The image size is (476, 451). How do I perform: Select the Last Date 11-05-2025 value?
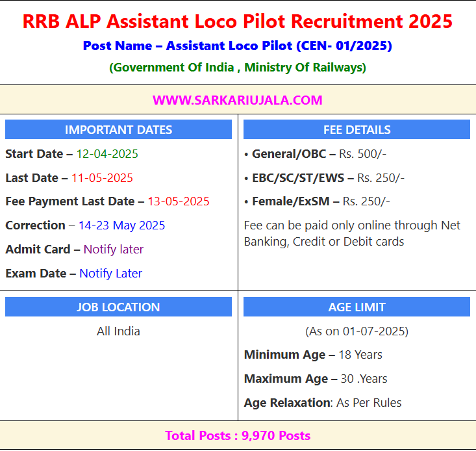pyautogui.click(x=102, y=178)
